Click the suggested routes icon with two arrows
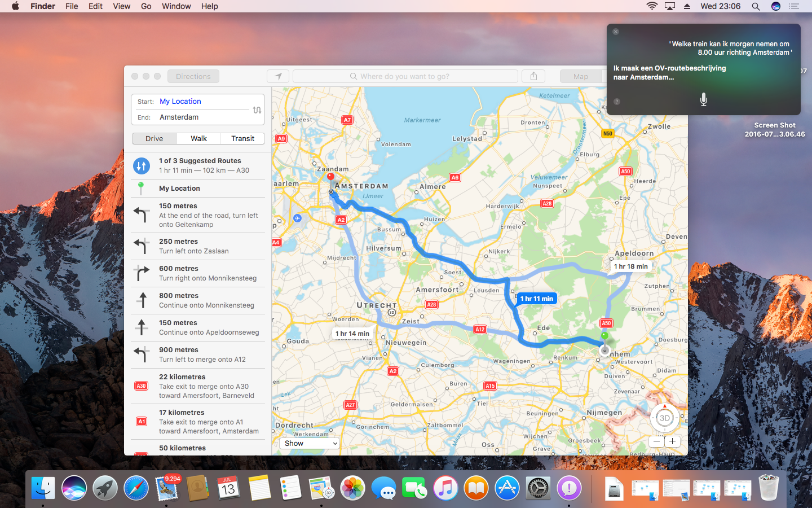 point(142,166)
